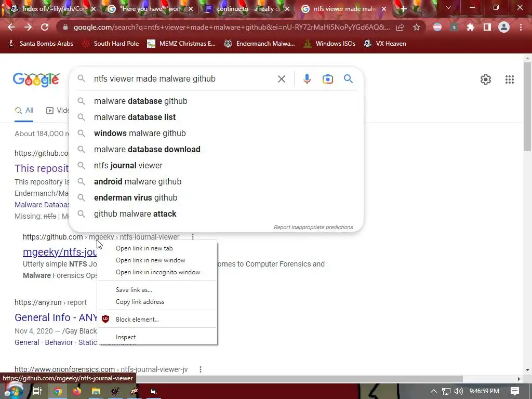Open the system clock 9:46:59 PM

pos(484,391)
